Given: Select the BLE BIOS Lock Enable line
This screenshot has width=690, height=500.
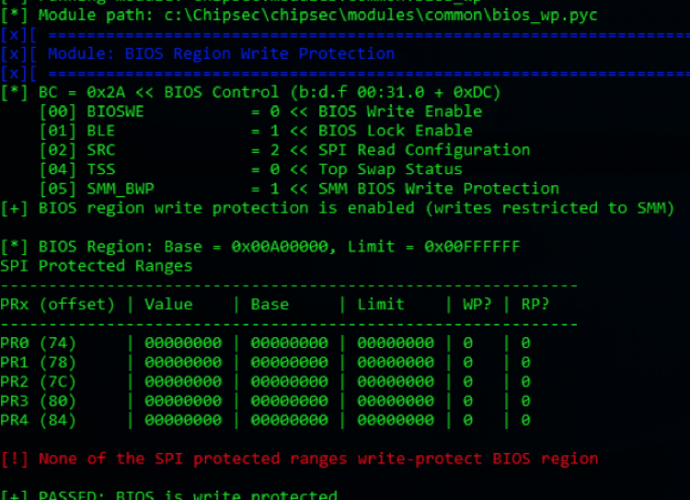Looking at the screenshot, I should (x=256, y=131).
